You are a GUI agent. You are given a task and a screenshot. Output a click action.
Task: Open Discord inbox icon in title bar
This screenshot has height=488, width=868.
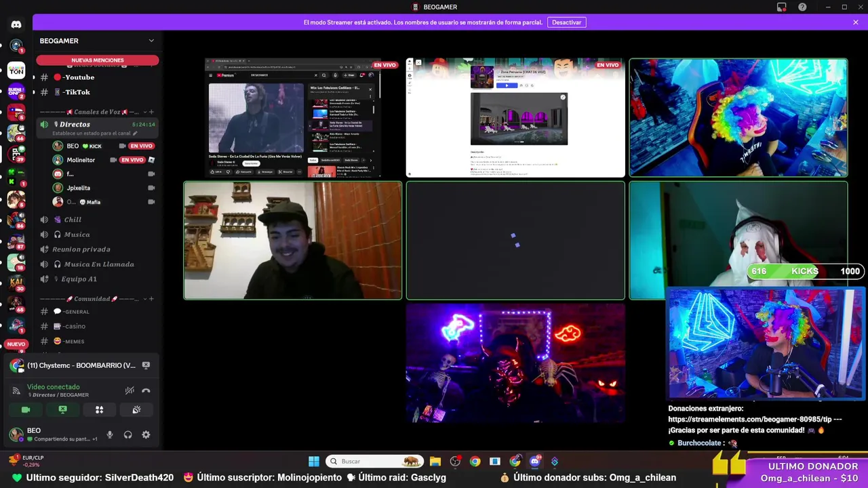click(x=782, y=7)
